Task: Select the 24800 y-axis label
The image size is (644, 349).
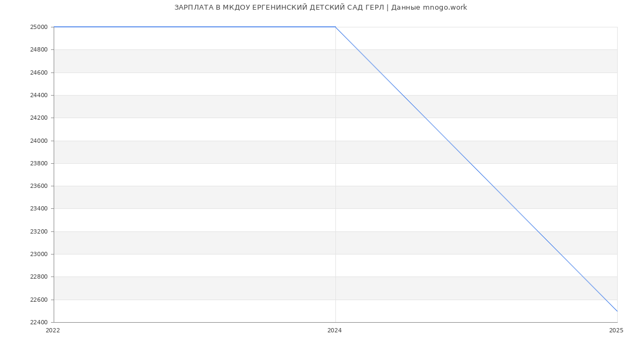Action: pos(40,50)
